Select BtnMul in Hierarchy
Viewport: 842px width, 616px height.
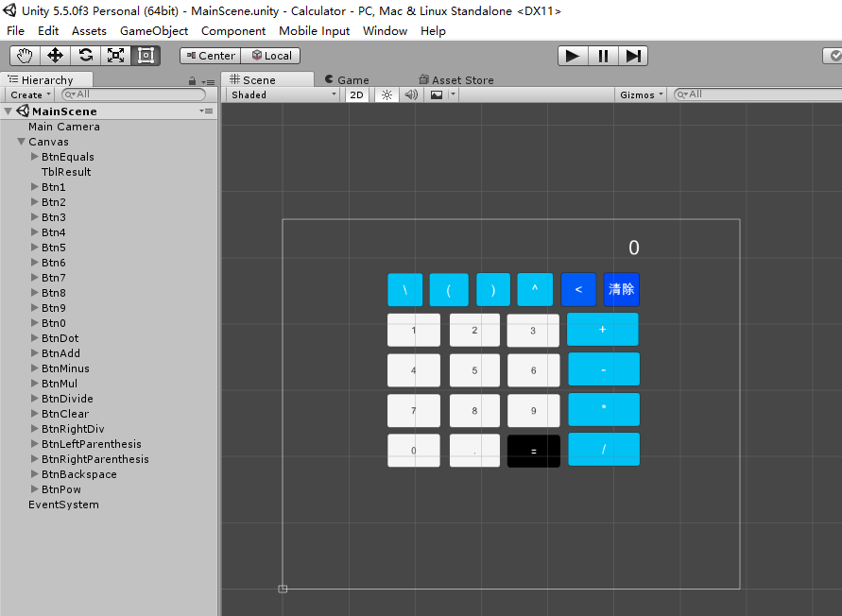tap(60, 384)
